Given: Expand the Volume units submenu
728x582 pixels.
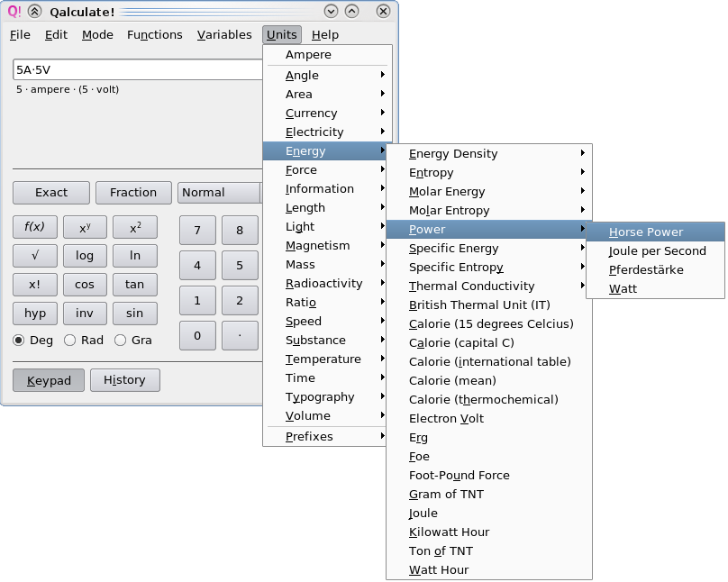Looking at the screenshot, I should (x=324, y=416).
